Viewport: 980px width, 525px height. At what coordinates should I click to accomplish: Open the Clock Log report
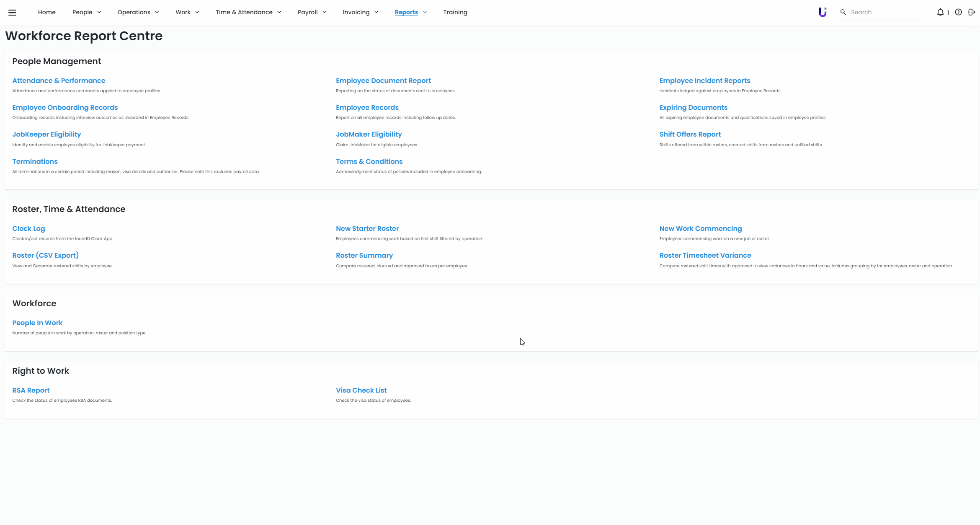tap(28, 228)
